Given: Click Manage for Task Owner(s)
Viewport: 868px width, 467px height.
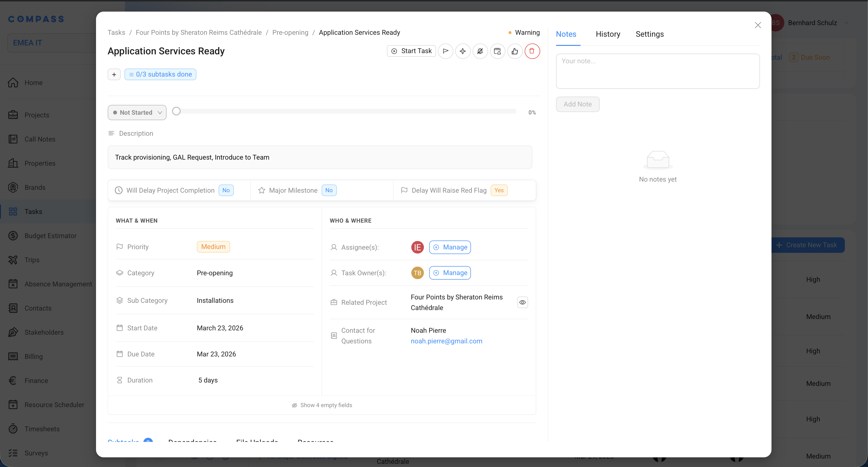Looking at the screenshot, I should (450, 273).
